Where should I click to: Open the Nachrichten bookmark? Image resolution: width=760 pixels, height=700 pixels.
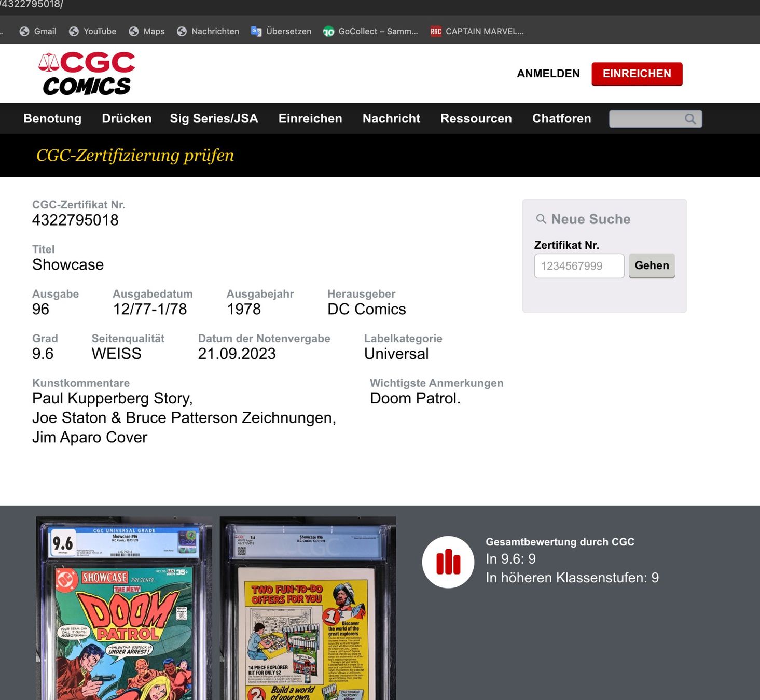pos(208,31)
